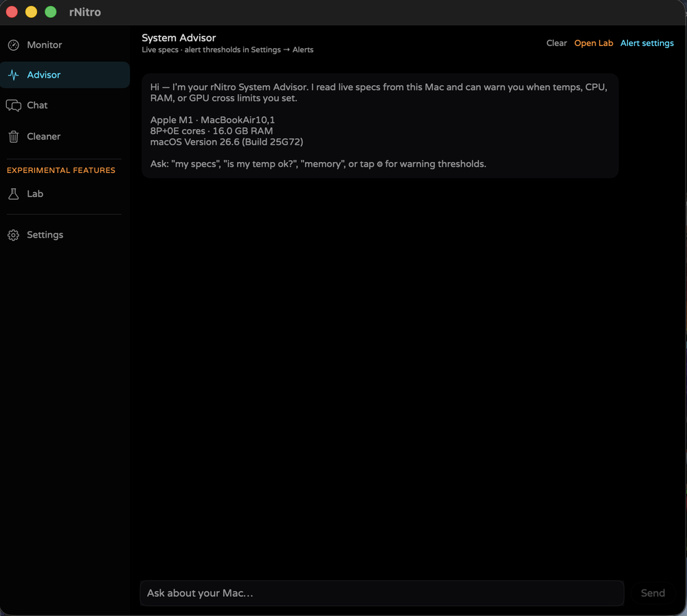Click the Settings gear icon
The image size is (687, 616).
[14, 236]
